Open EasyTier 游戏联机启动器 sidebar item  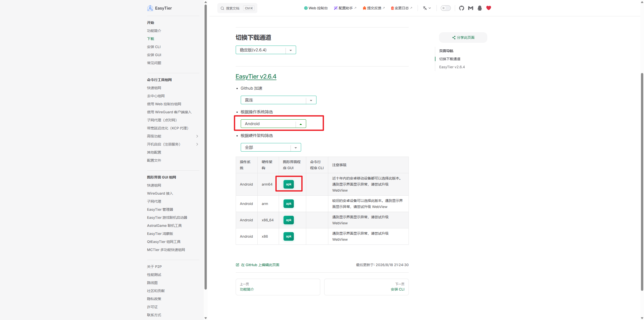point(167,218)
